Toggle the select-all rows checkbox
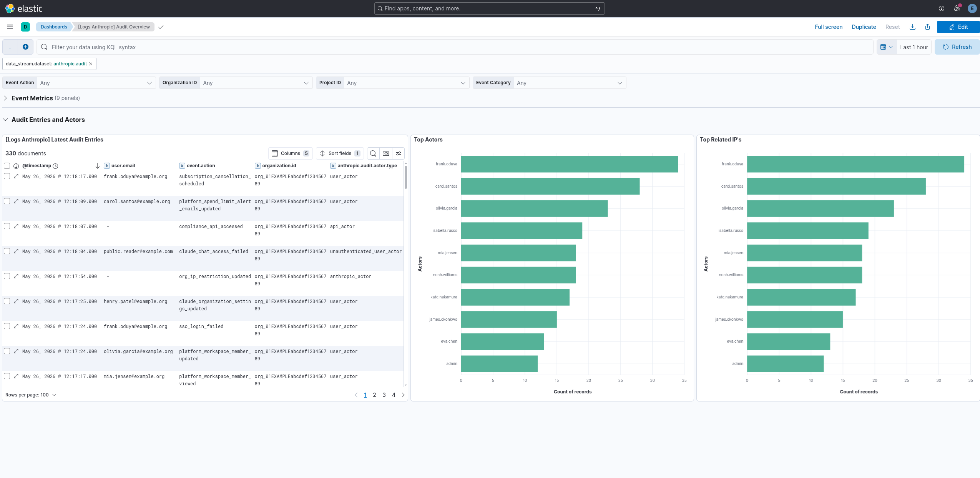Screen dimensions: 980x478 coord(7,166)
